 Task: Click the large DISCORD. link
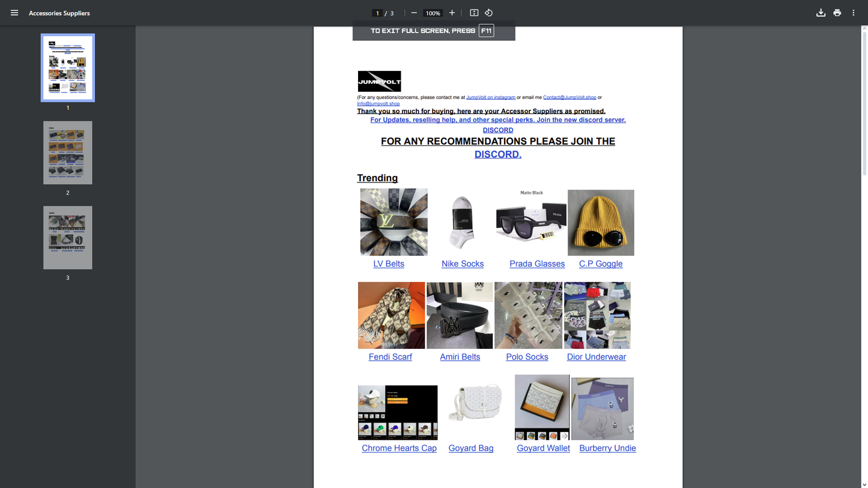pos(498,154)
